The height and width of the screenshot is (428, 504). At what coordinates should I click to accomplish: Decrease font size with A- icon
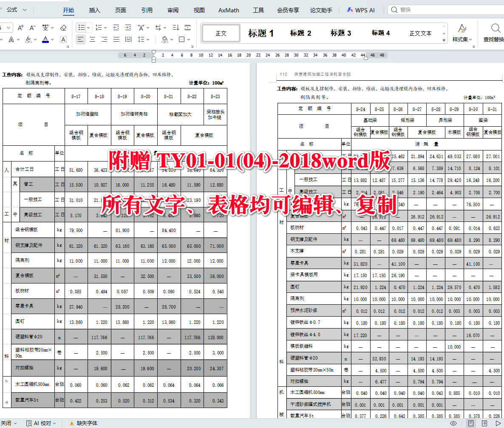32,28
